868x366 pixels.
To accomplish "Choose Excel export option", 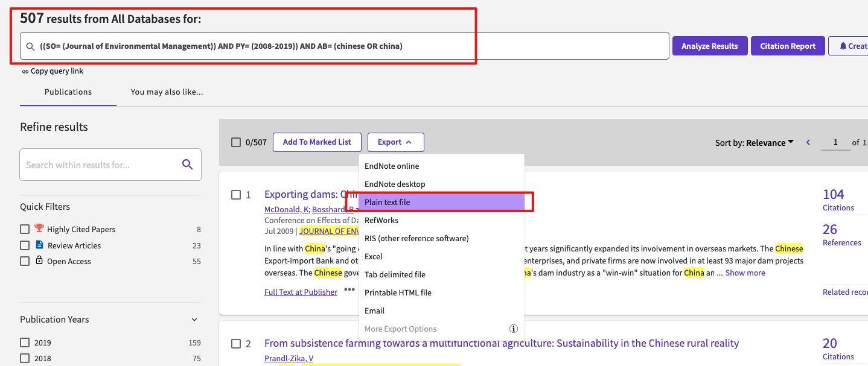I will 441,256.
